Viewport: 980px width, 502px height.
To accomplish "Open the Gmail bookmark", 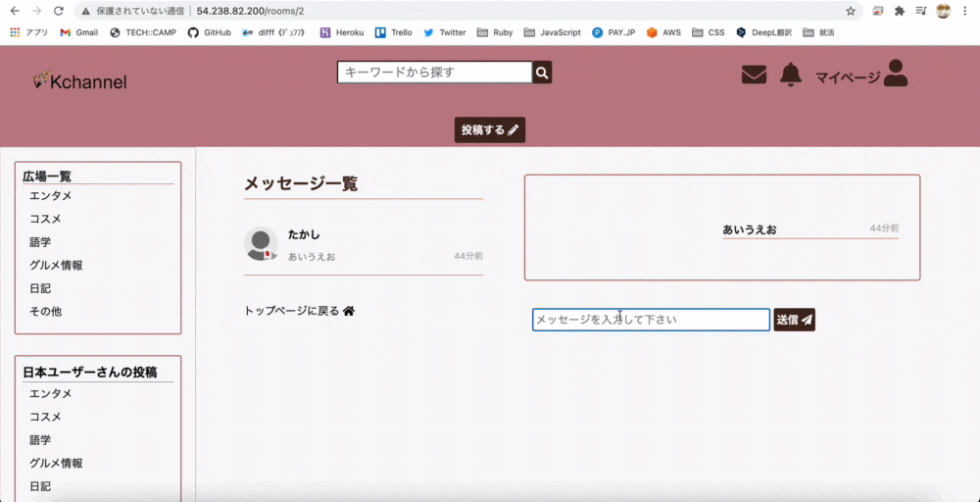I will [78, 32].
